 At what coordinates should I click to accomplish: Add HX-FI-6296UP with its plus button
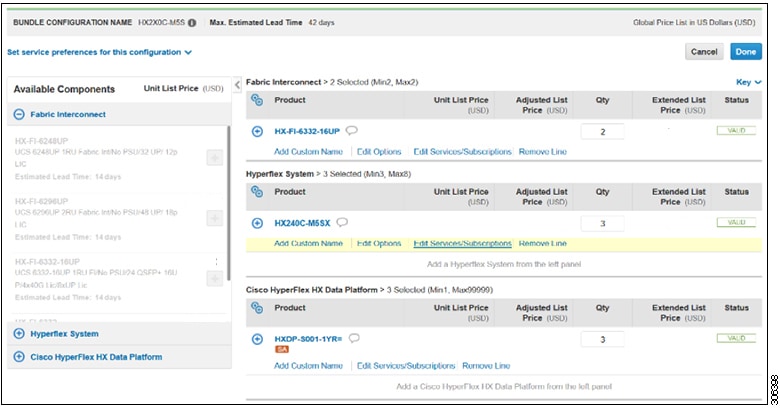[x=215, y=218]
